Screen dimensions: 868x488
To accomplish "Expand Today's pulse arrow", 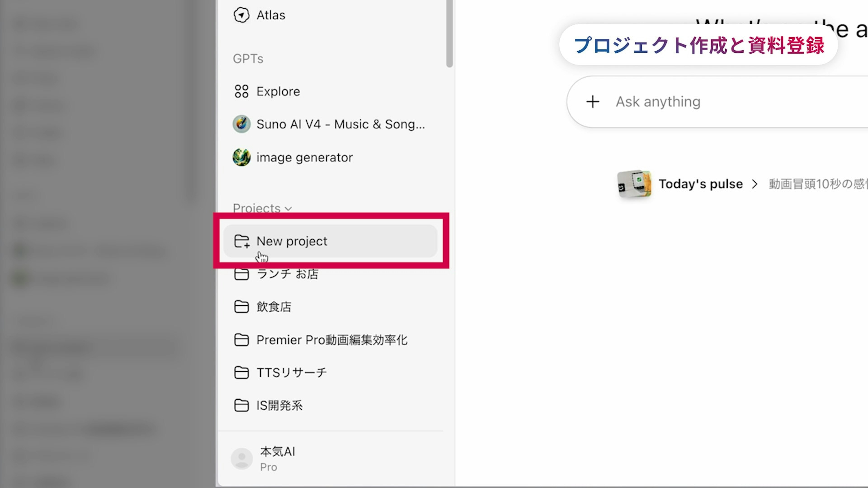I will pos(755,184).
